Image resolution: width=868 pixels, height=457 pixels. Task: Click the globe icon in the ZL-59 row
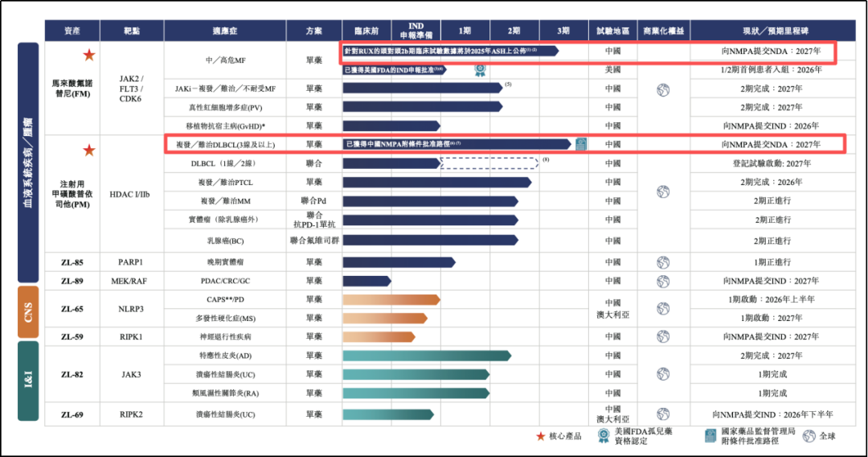663,336
